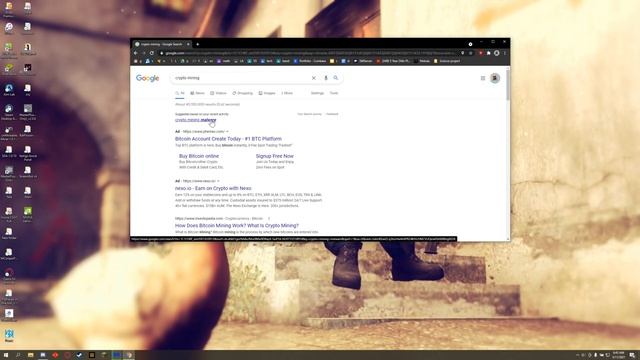640x360 pixels.
Task: Open the notification center in system tray
Action: pyautogui.click(x=632, y=355)
